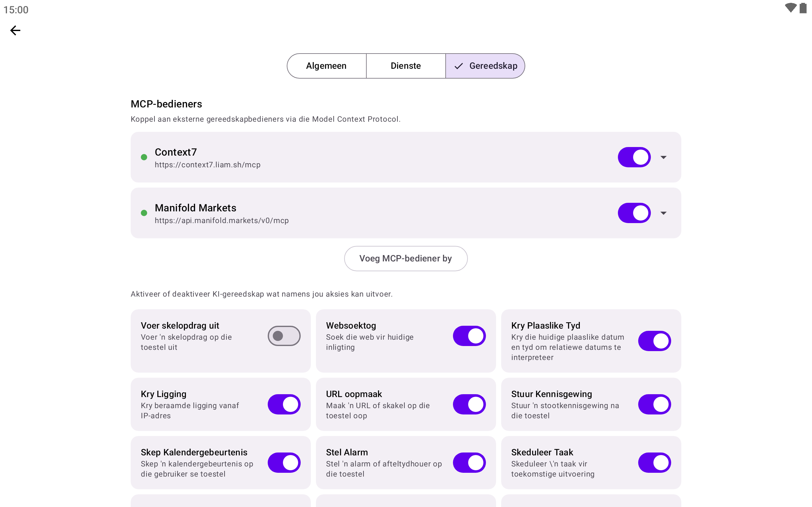Image resolution: width=812 pixels, height=507 pixels.
Task: Expand the Context7 server details
Action: [x=663, y=157]
